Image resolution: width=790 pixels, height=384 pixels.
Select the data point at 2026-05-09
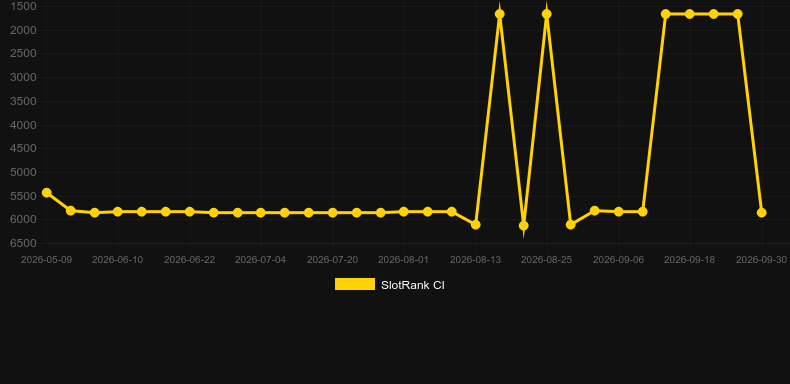(x=46, y=193)
